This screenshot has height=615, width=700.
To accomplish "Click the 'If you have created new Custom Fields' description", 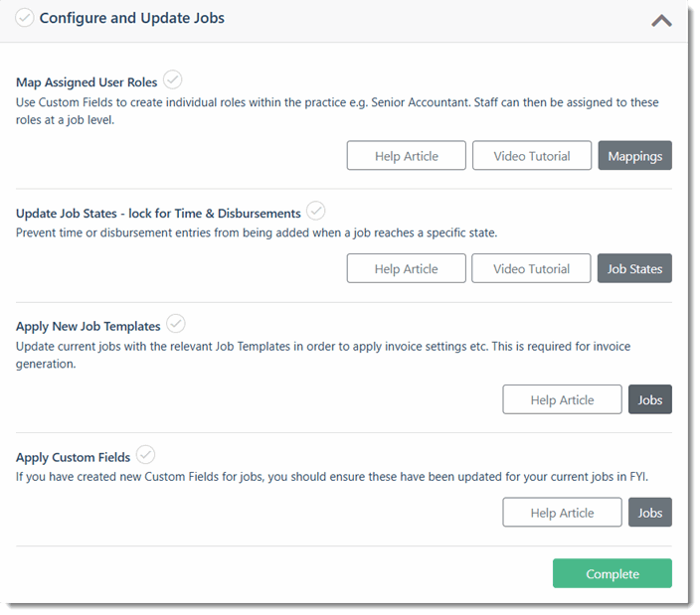I will [332, 477].
